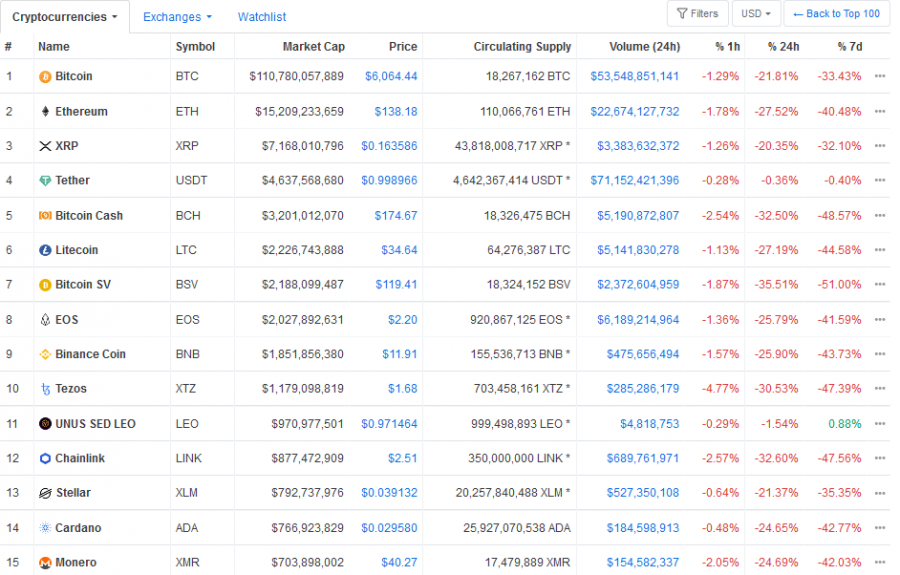Open the three-dot menu for Binance Coin row
Screen dimensions: 900x575
(880, 355)
